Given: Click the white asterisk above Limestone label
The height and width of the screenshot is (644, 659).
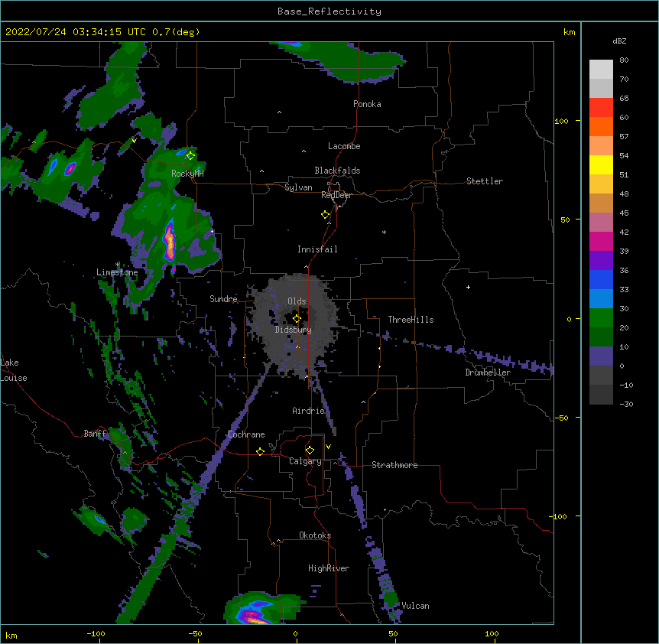Looking at the screenshot, I should coord(118,265).
